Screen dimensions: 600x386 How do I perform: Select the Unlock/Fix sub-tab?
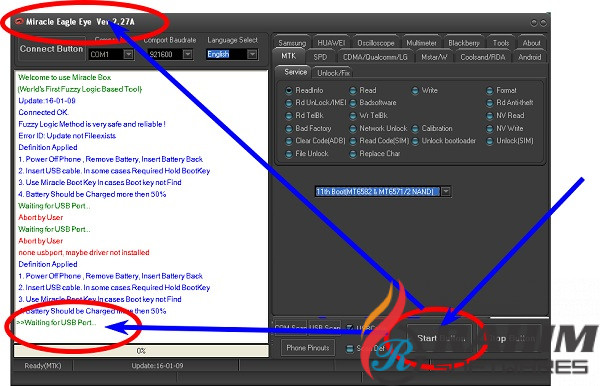(x=334, y=73)
